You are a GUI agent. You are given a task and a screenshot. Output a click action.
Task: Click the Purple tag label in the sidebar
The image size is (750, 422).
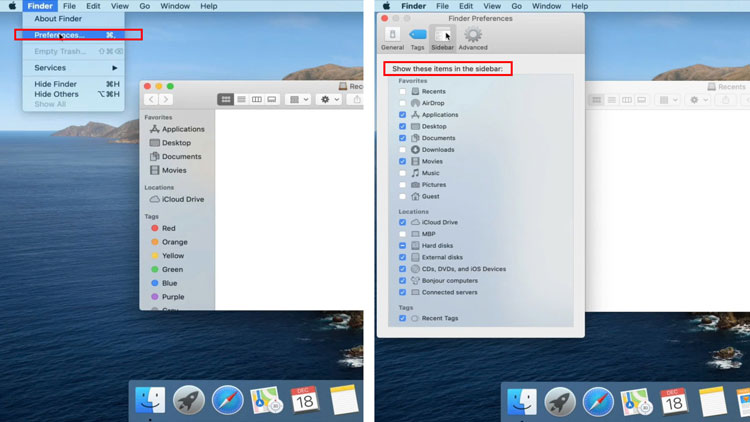[173, 297]
